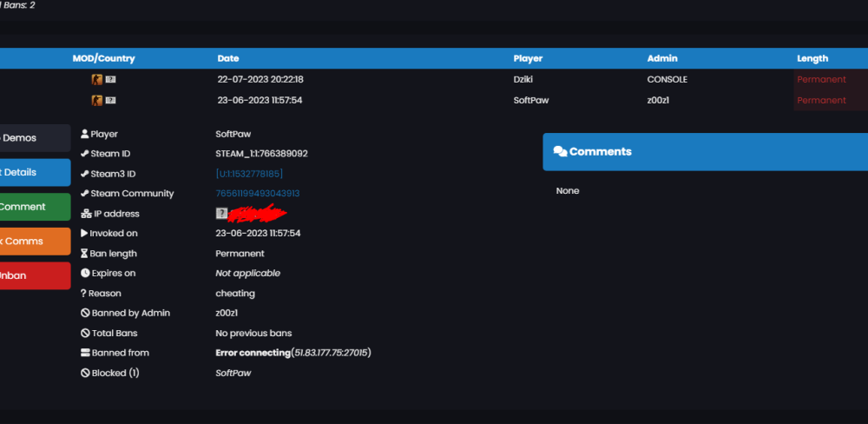The image size is (868, 424).
Task: Click the Steam icon beside Steam ID
Action: click(85, 154)
